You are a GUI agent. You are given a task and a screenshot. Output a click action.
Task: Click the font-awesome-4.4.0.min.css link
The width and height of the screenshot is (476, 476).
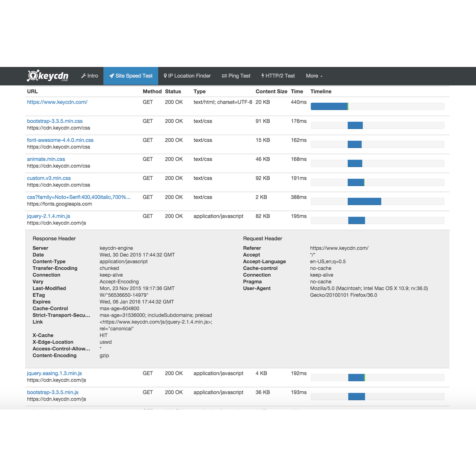[x=60, y=140]
